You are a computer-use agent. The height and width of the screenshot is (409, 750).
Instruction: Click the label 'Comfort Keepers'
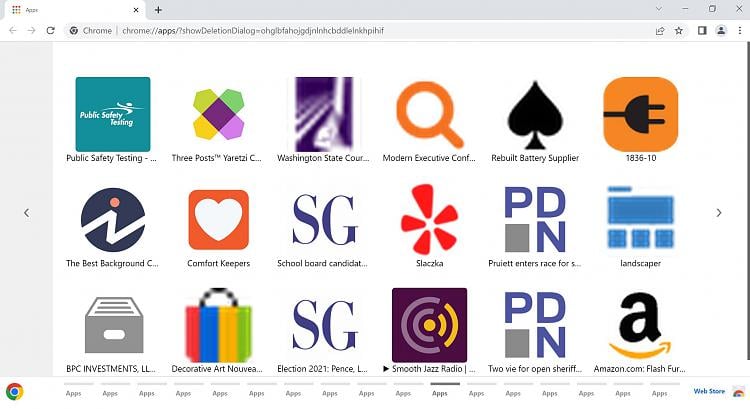click(219, 264)
